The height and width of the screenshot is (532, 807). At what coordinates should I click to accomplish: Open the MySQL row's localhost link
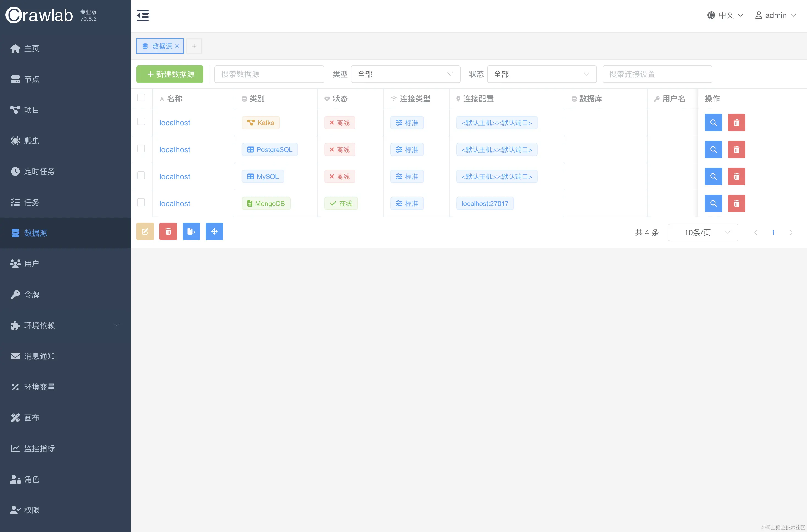coord(175,176)
